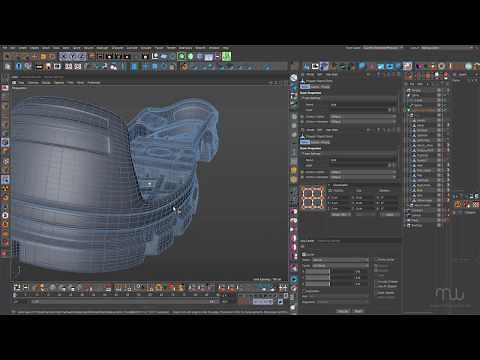Open Visible in Editor dropdown in lower Attribute Manager

(x=363, y=172)
